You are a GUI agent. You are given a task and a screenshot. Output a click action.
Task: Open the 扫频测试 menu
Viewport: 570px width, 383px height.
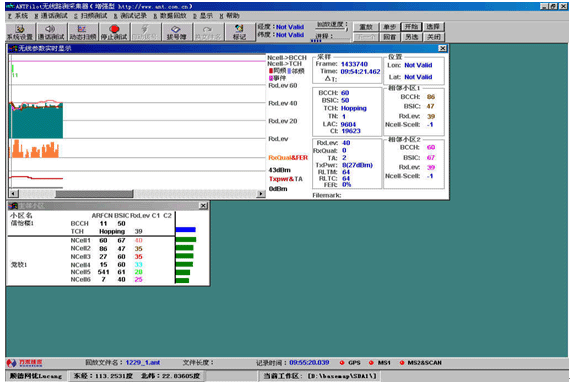click(x=91, y=16)
